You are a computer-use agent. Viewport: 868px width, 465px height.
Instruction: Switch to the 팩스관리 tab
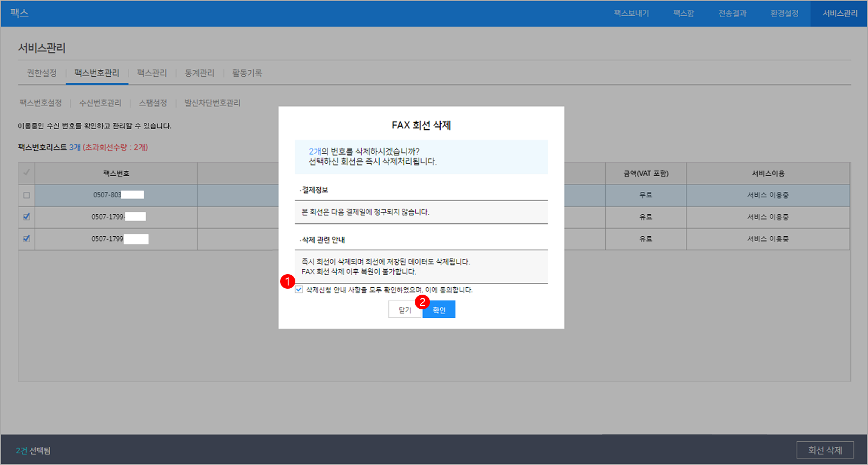[152, 73]
